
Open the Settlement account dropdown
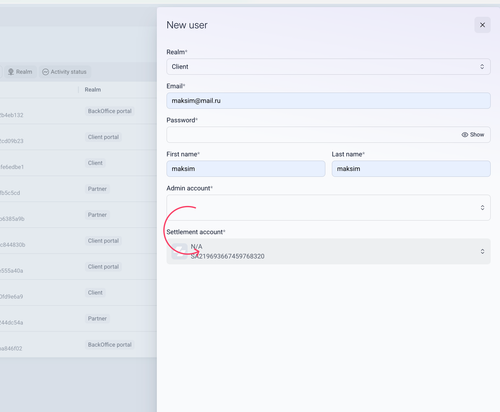click(x=328, y=251)
